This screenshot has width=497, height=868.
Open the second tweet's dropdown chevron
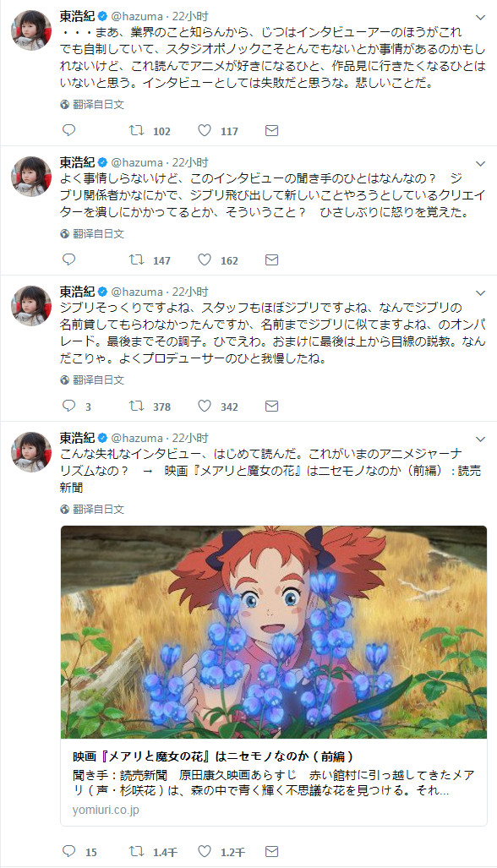tap(480, 164)
